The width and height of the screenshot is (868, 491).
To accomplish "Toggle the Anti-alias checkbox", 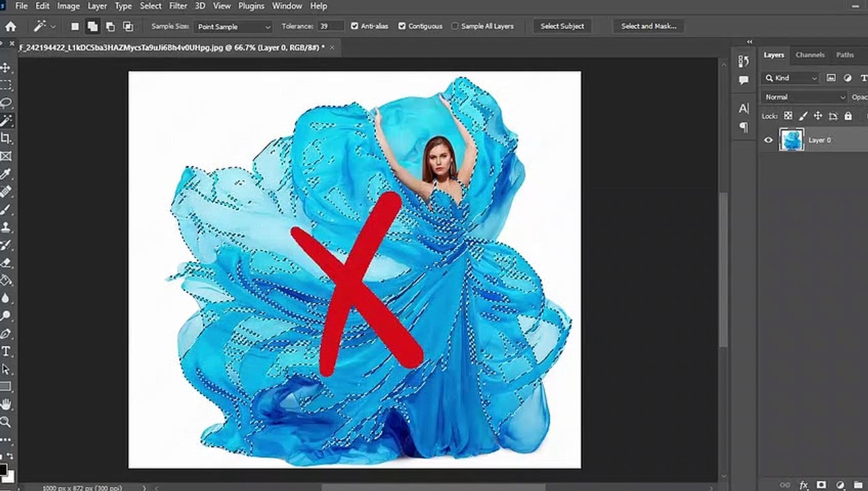I will click(x=355, y=26).
